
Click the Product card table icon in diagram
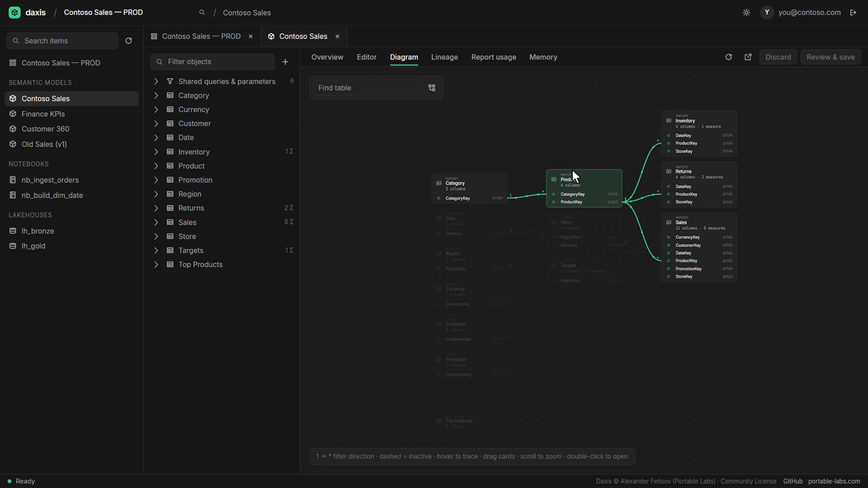554,179
